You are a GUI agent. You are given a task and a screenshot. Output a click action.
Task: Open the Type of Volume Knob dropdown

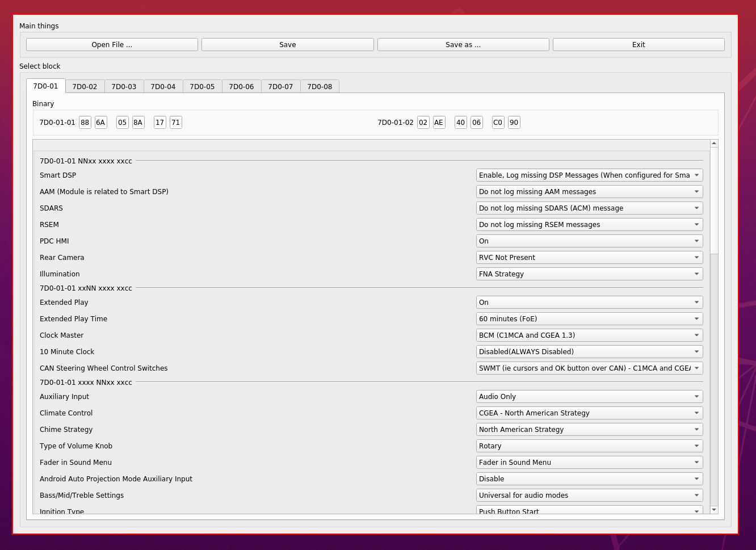pyautogui.click(x=589, y=446)
